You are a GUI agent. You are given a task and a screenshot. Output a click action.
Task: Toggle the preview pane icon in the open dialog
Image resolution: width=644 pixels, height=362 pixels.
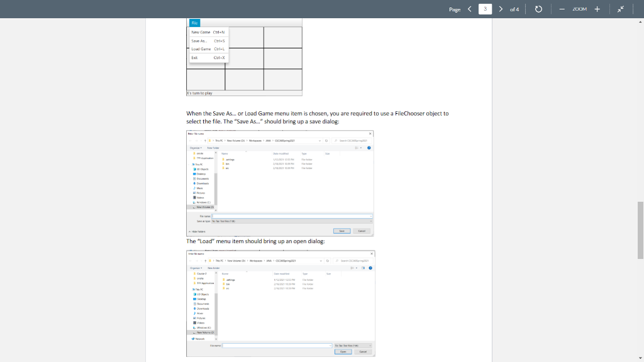362,268
